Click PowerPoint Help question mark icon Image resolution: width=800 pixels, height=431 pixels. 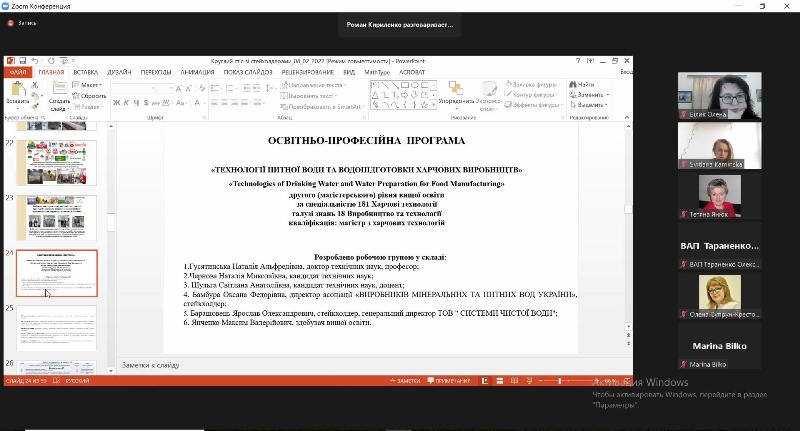click(578, 61)
